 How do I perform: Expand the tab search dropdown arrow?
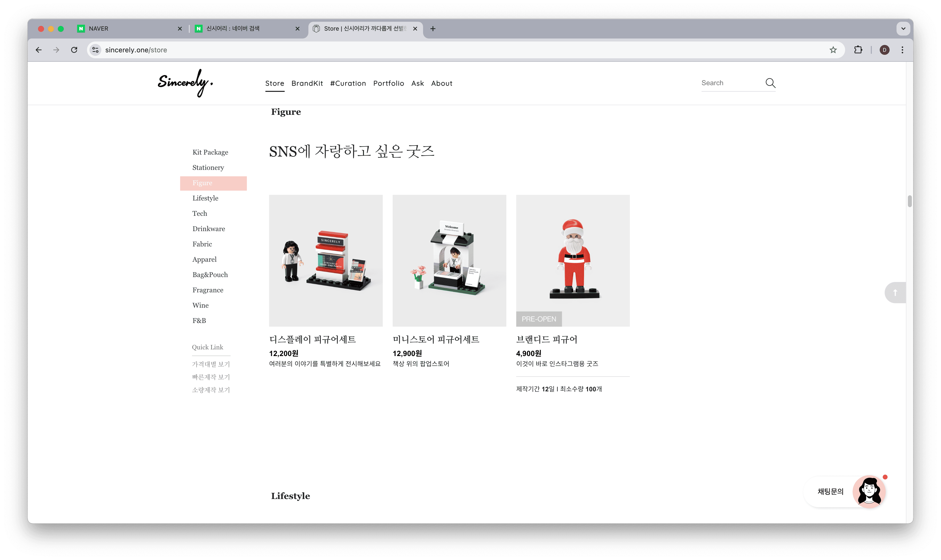pyautogui.click(x=903, y=28)
